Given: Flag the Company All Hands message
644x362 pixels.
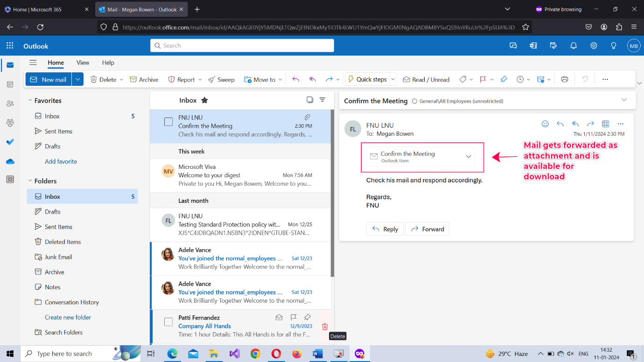Looking at the screenshot, I should click(294, 317).
